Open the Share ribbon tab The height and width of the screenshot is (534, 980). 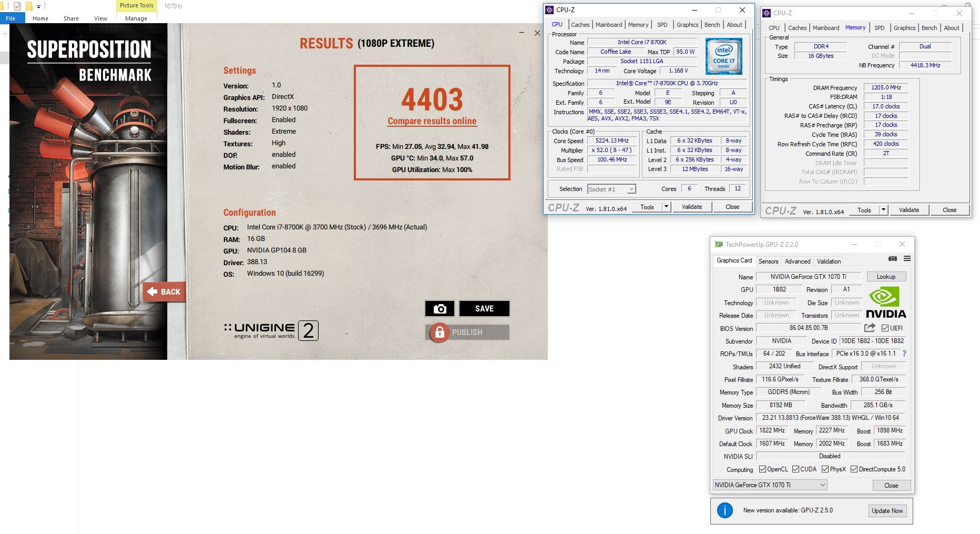pyautogui.click(x=71, y=18)
